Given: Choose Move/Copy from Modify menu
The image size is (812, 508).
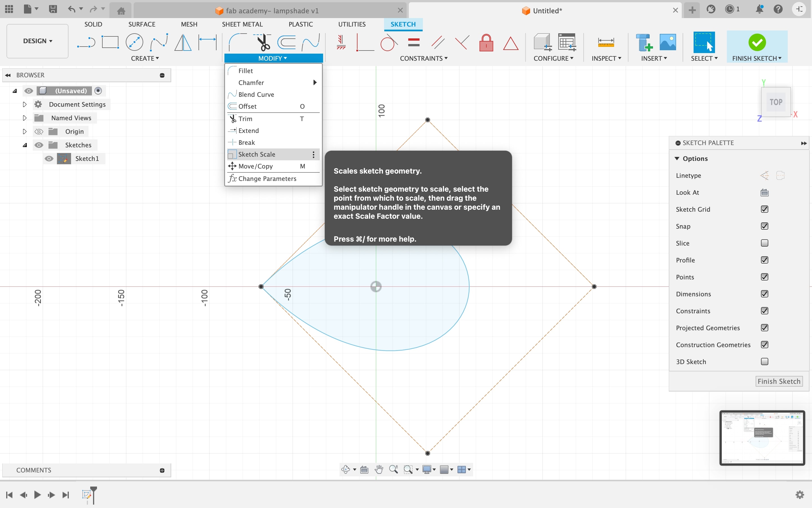Looking at the screenshot, I should tap(273, 166).
